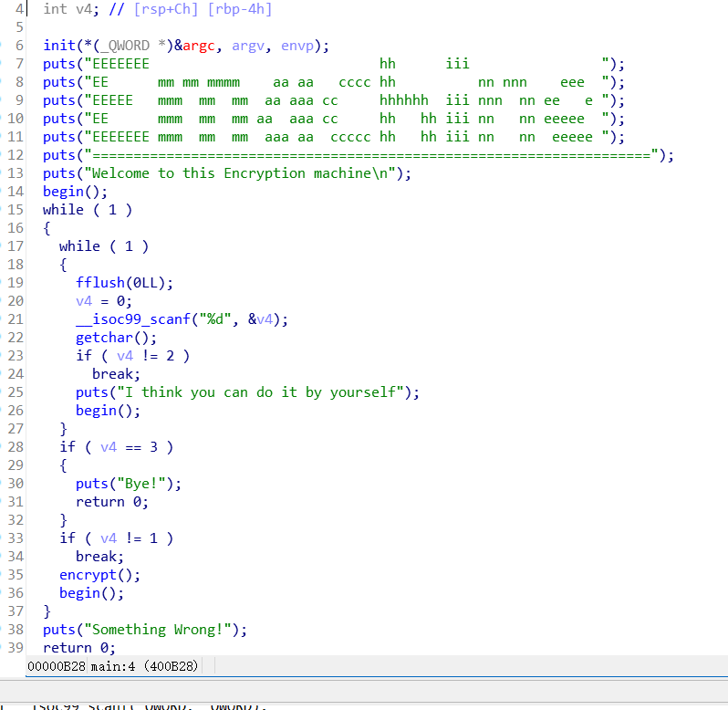
Task: Click the break statement on line 34
Action: (99, 557)
